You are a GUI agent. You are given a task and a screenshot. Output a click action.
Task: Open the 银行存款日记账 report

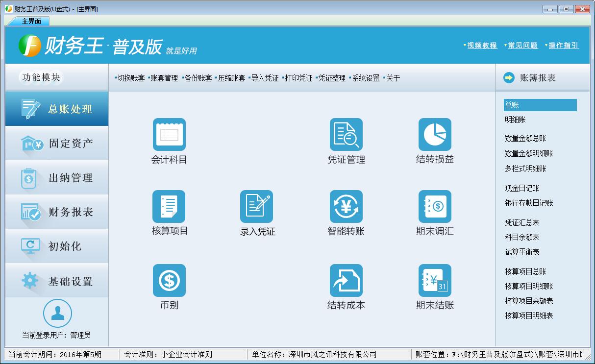(x=529, y=203)
